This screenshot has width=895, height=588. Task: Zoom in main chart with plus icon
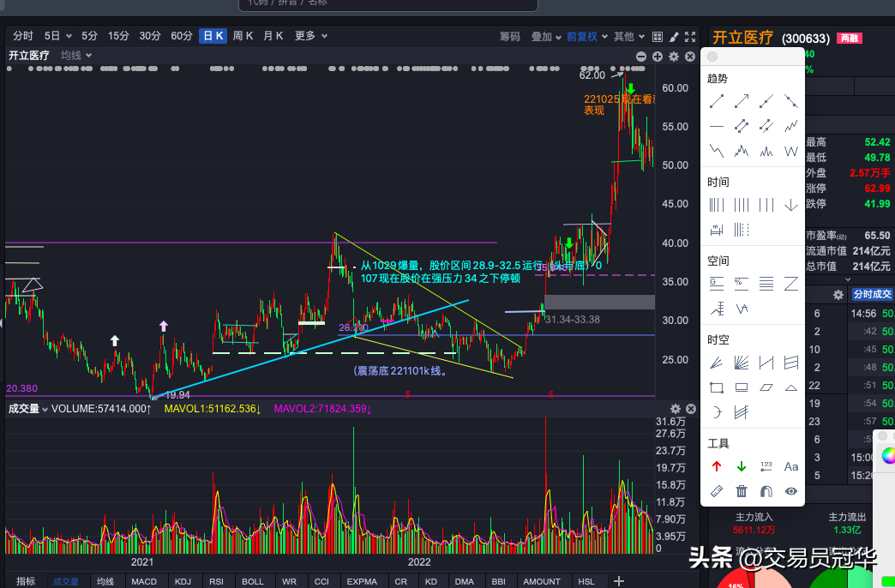click(658, 57)
